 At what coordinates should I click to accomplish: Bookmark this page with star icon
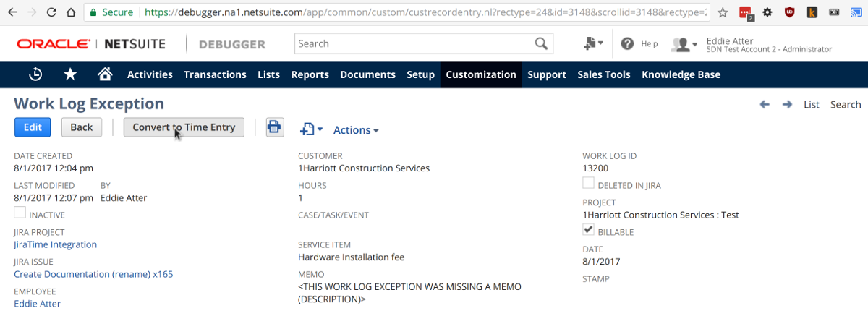click(x=723, y=12)
